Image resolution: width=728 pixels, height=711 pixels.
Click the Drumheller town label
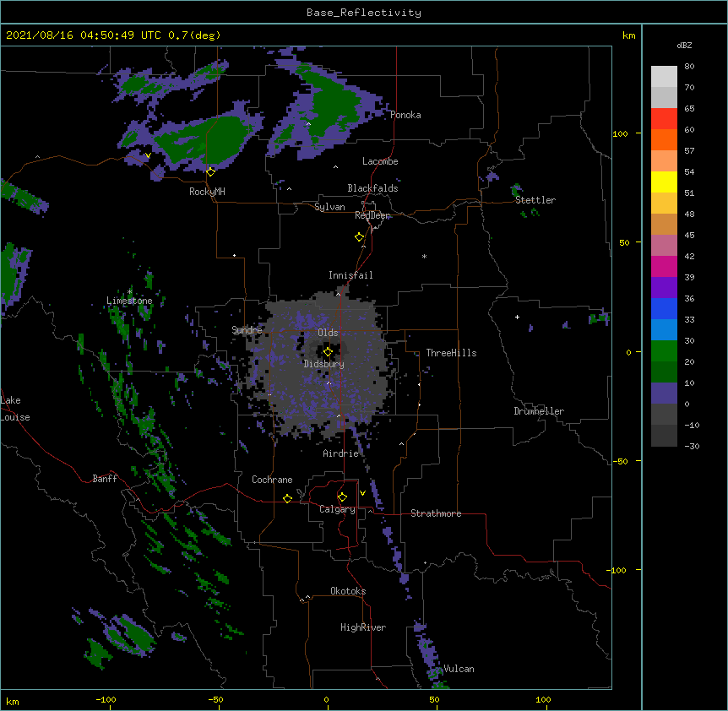[539, 411]
